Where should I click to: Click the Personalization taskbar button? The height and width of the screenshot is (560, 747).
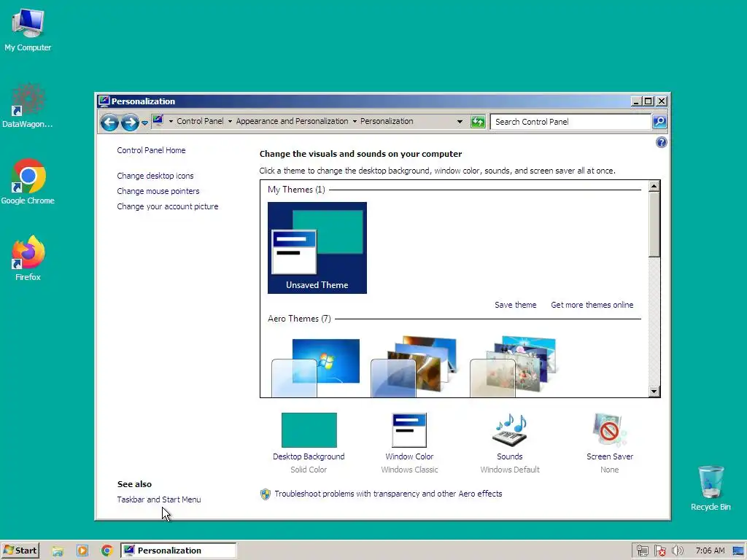pyautogui.click(x=178, y=551)
